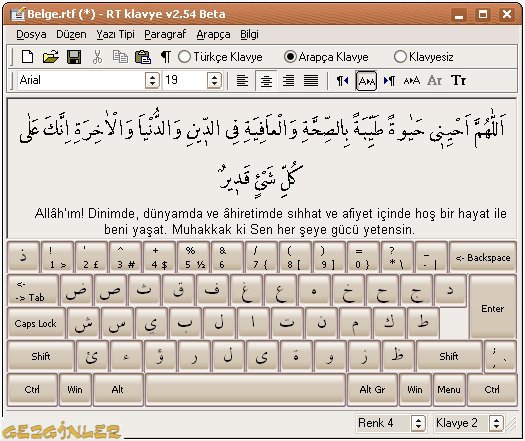This screenshot has width=525, height=441.
Task: Set left-to-right paragraph direction icon
Action: [x=389, y=81]
